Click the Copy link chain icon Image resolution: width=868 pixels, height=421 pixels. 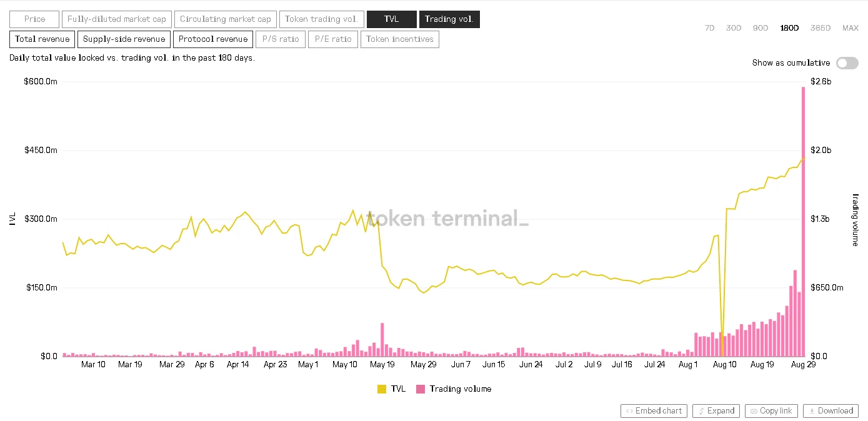[x=754, y=411]
